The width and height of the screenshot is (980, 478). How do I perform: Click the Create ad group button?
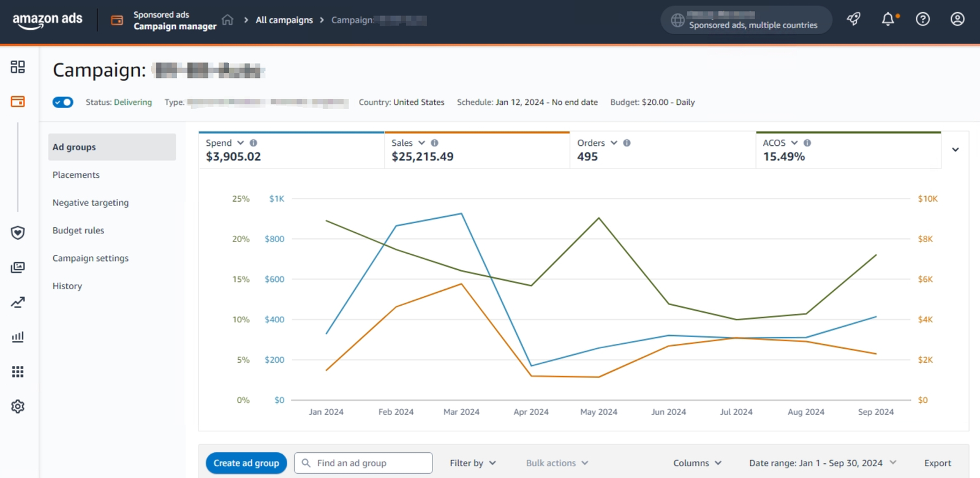coord(246,463)
